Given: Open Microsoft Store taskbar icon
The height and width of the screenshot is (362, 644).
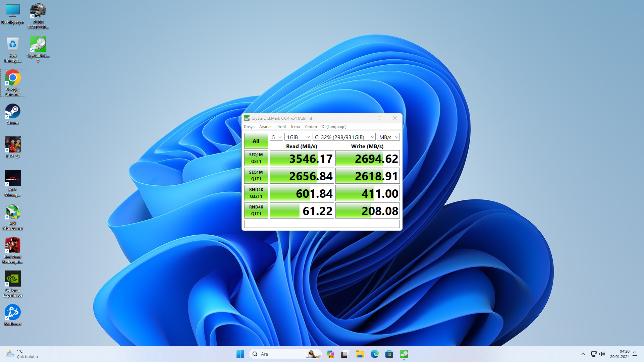Looking at the screenshot, I should coord(389,354).
